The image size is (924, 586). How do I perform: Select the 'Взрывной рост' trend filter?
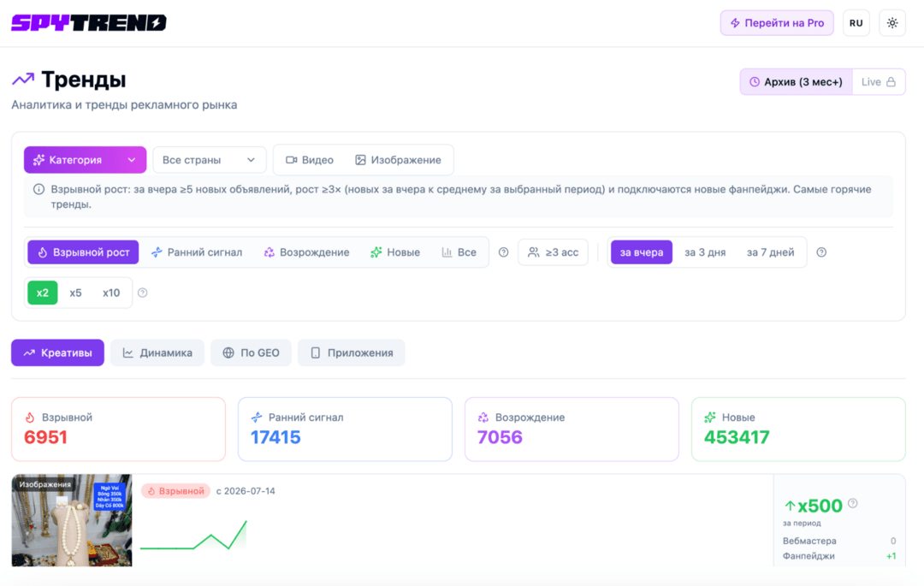(83, 252)
